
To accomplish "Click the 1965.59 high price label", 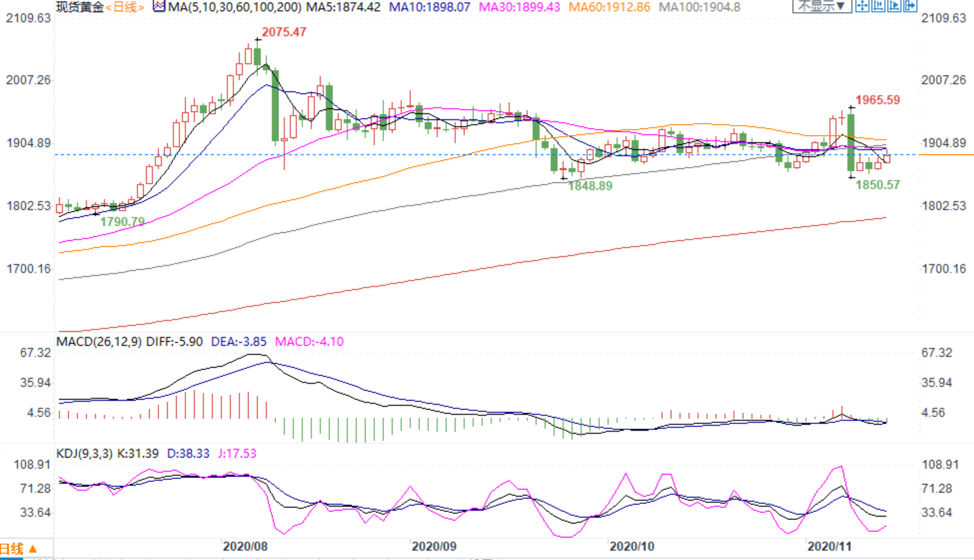I will tap(877, 100).
